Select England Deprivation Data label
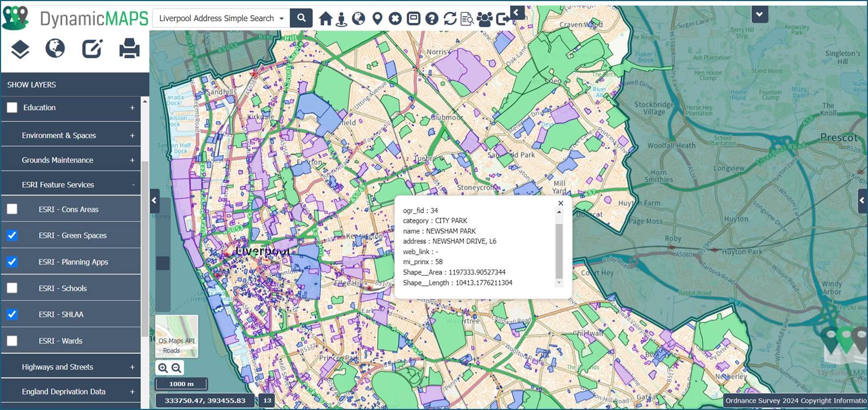 [64, 391]
